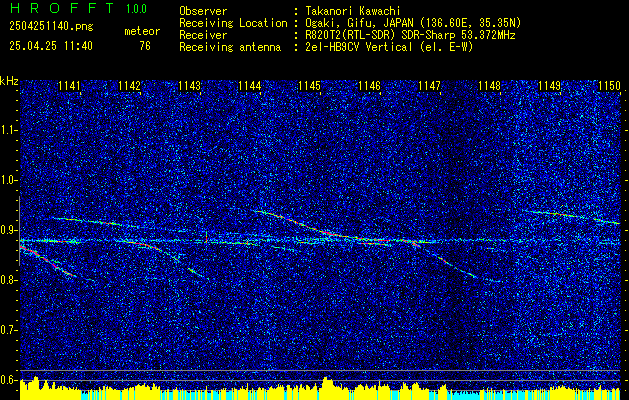This screenshot has width=629, height=400.
Task: Click antenna 2el-HB9CV Vertical text
Action: coord(389,47)
